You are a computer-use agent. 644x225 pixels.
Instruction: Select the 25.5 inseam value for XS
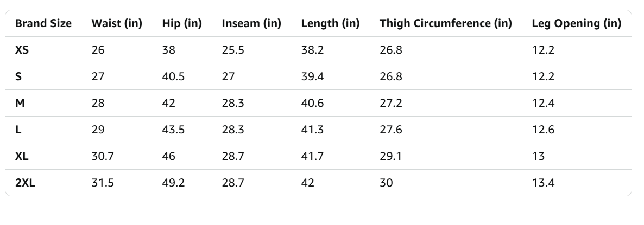tap(233, 50)
